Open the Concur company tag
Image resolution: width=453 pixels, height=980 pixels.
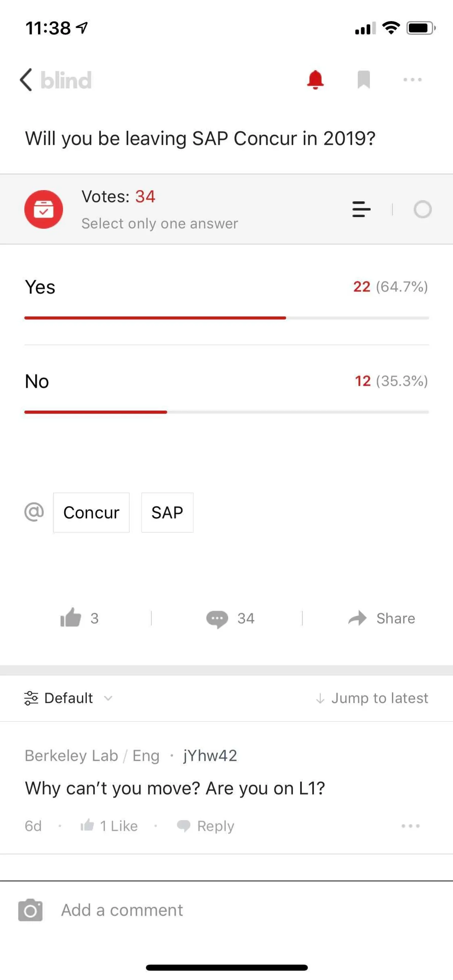(91, 513)
